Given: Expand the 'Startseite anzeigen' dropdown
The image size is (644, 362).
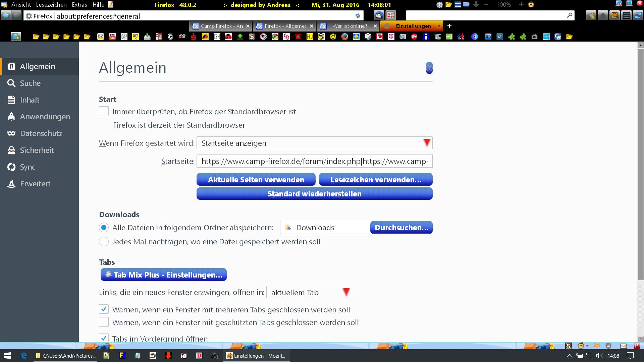Looking at the screenshot, I should (x=314, y=143).
